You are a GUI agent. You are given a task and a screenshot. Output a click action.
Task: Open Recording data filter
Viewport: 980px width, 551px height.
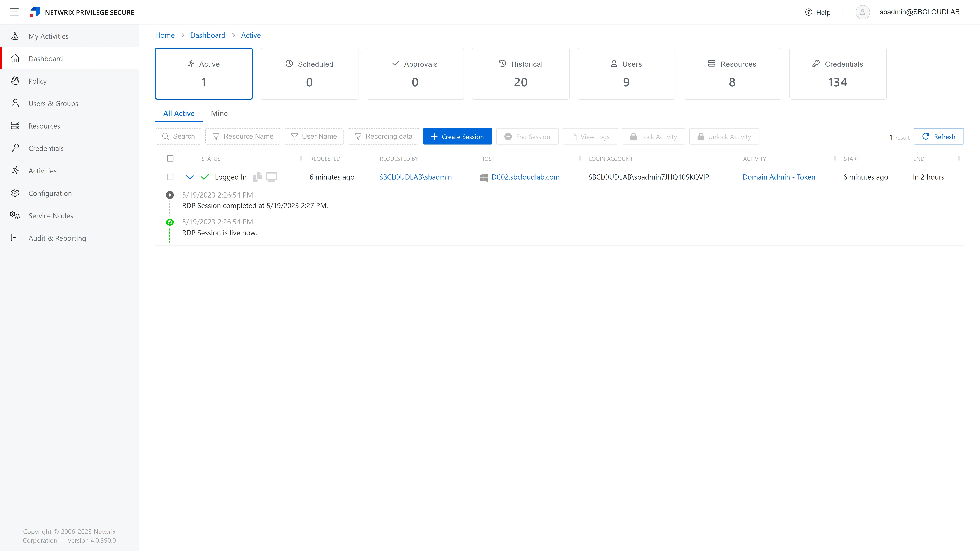pos(383,137)
